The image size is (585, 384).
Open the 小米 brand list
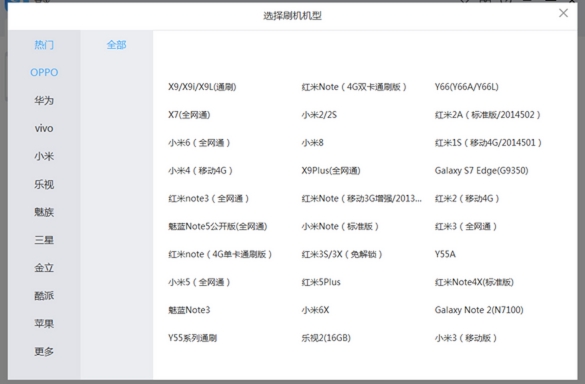pyautogui.click(x=44, y=156)
